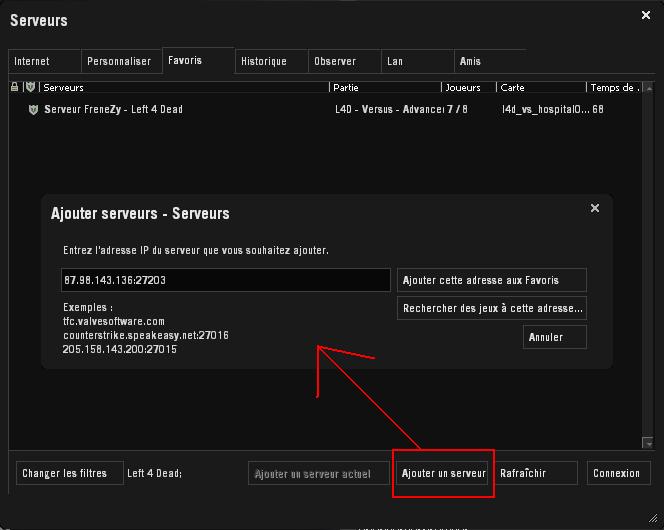Click Rechercher des jeux à cette adresse
Screen dimensions: 664x530
click(491, 309)
